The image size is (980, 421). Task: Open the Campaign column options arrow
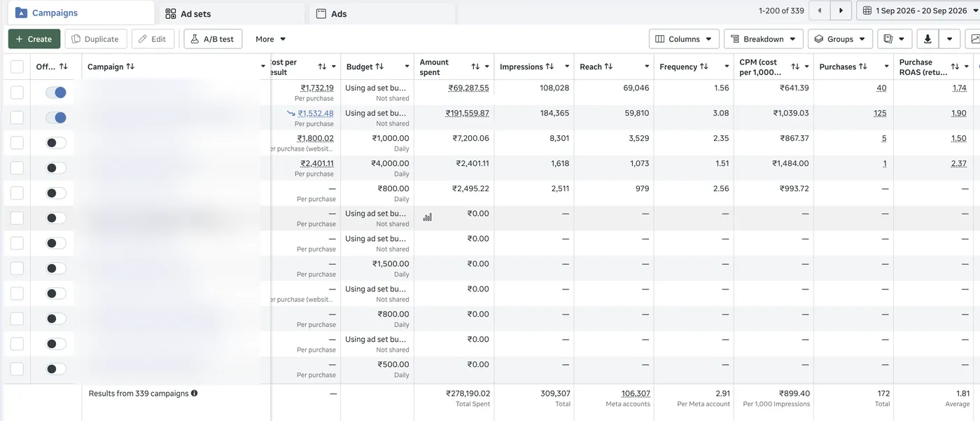point(263,67)
